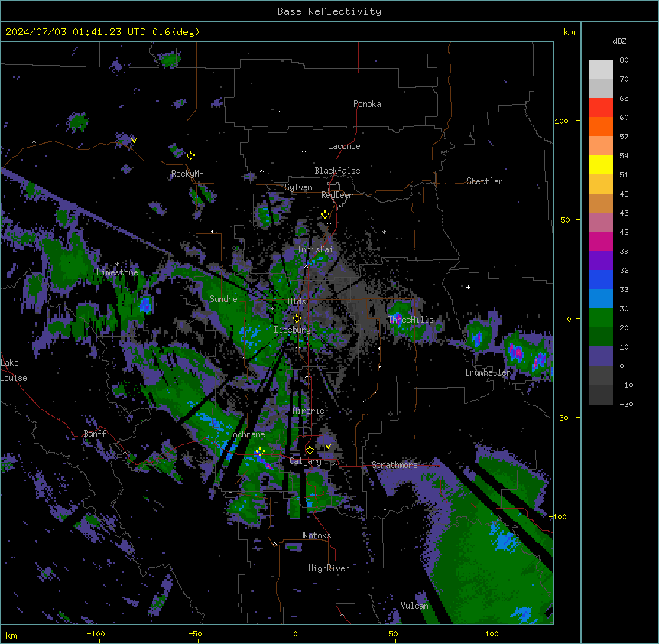Pick the red 65-60 dBZ legend swatch
This screenshot has width=659, height=644.
pos(601,107)
